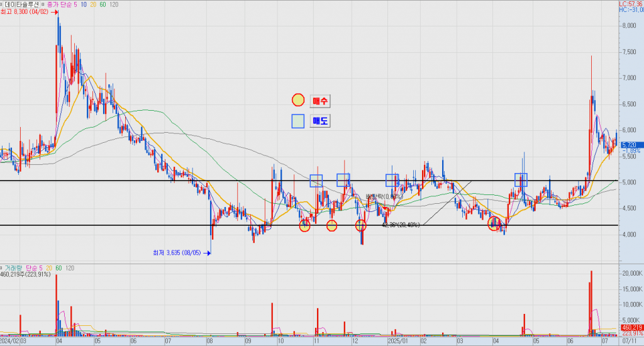Click the 2025/01 date label on time axis
The height and width of the screenshot is (346, 644).
pyautogui.click(x=397, y=340)
